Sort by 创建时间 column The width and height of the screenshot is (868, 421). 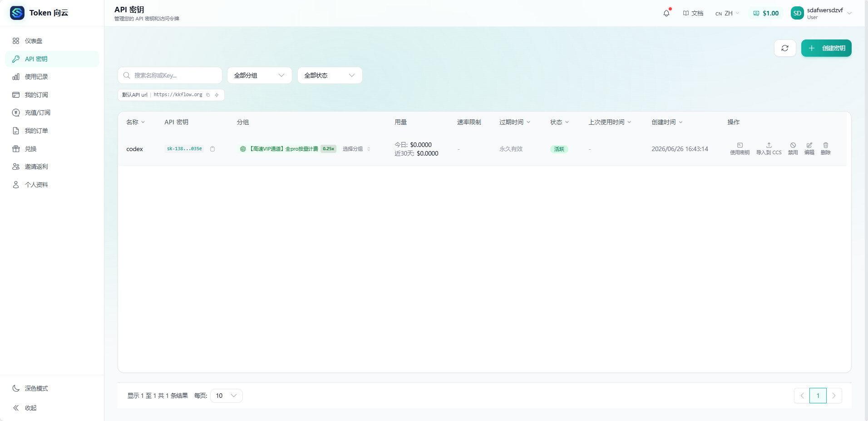667,122
